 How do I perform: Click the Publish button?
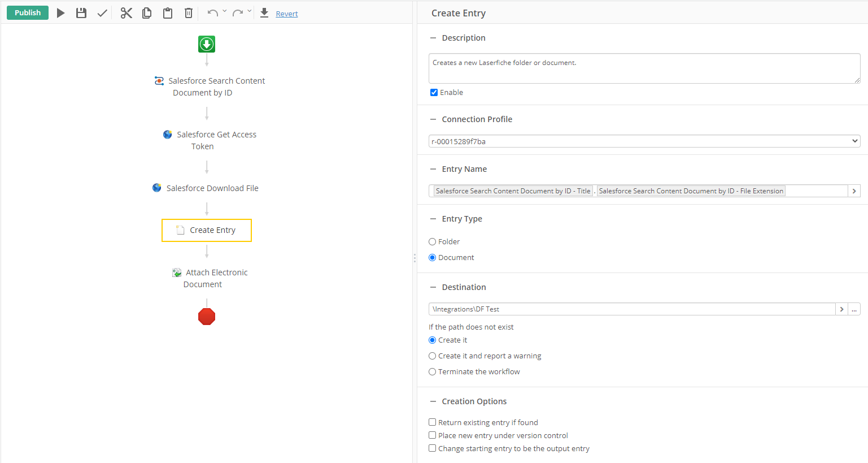pyautogui.click(x=28, y=12)
